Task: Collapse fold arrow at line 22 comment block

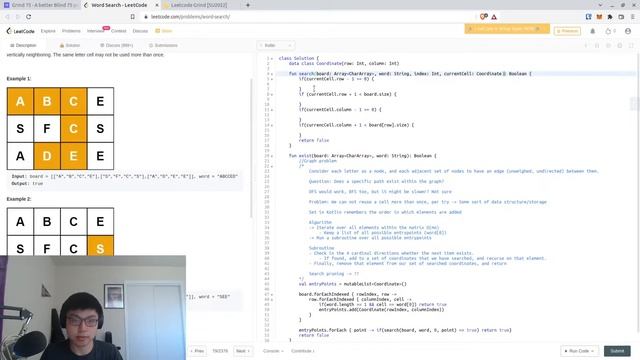Action: (x=272, y=166)
